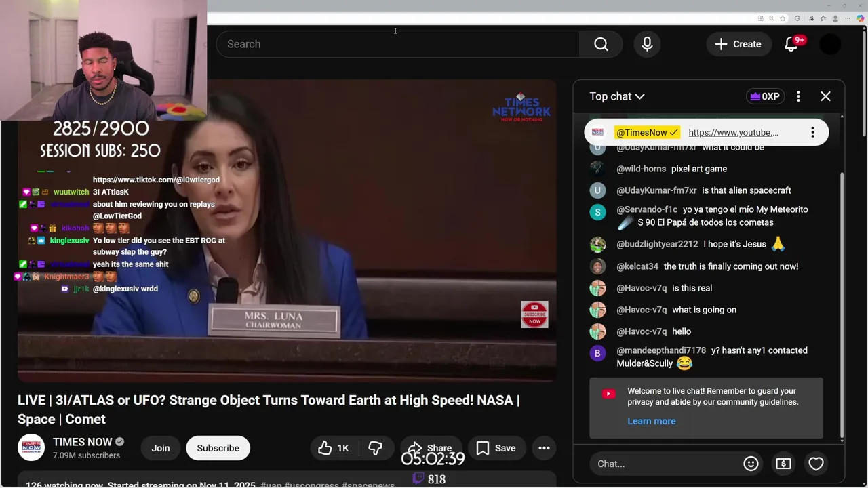Click the video title text
Screen dimensions: 868x488
tap(269, 409)
